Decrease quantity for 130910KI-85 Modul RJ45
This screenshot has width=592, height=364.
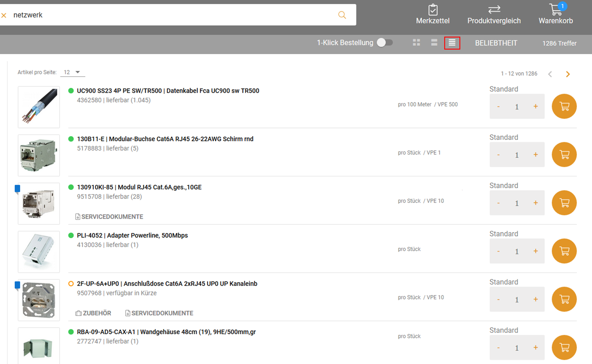coord(498,203)
